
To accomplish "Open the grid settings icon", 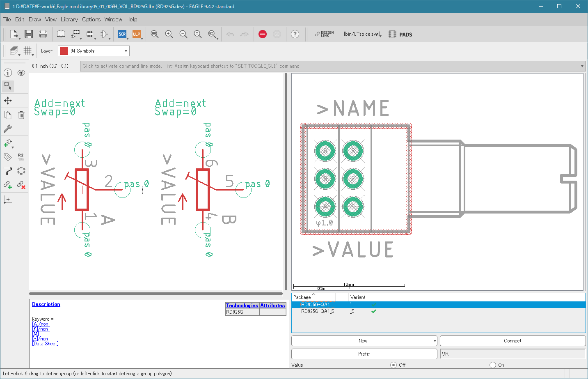I will pyautogui.click(x=27, y=51).
